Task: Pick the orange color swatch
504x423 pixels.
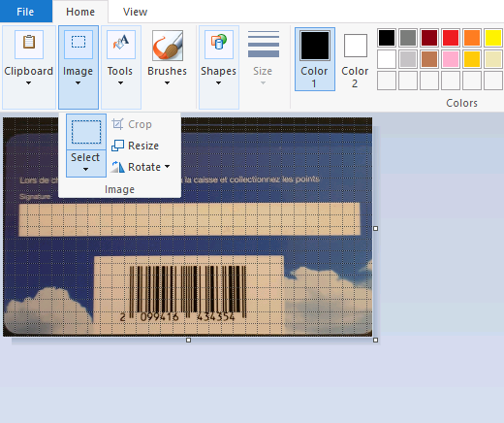Action: point(472,38)
